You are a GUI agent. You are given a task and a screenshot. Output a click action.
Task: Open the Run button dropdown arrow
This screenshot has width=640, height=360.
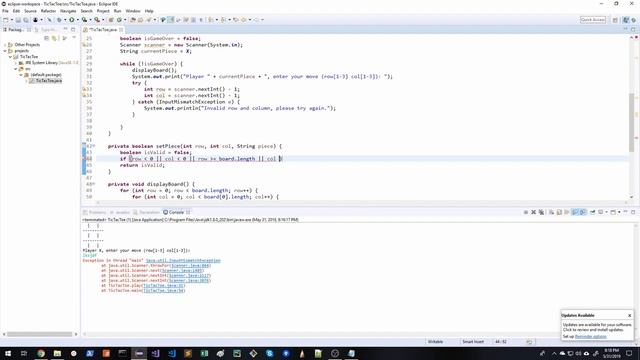coord(78,20)
